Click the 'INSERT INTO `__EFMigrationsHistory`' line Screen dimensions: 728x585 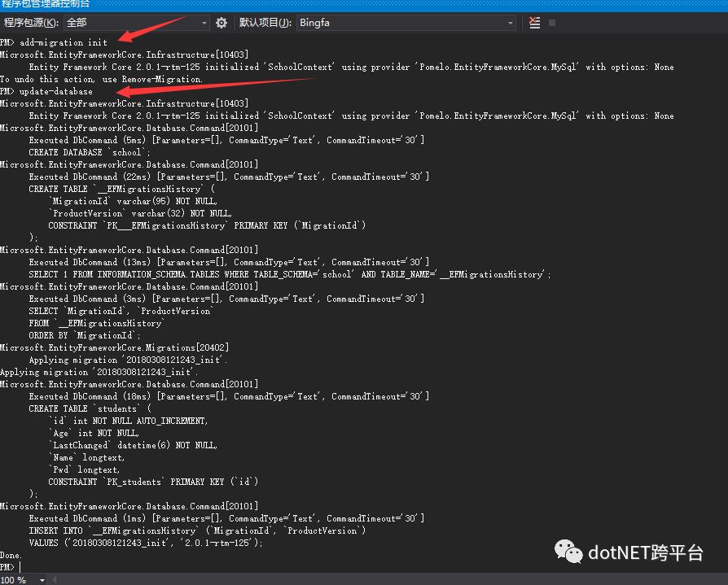point(197,530)
